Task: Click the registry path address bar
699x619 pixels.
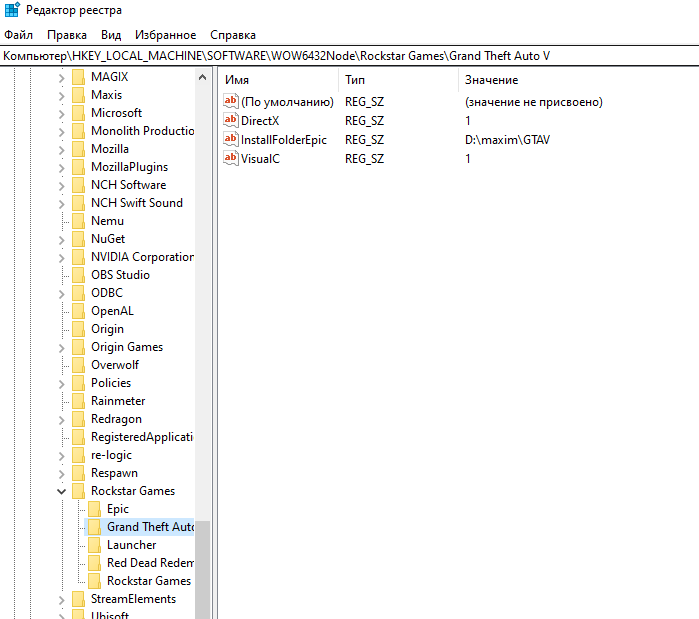Action: pos(350,56)
